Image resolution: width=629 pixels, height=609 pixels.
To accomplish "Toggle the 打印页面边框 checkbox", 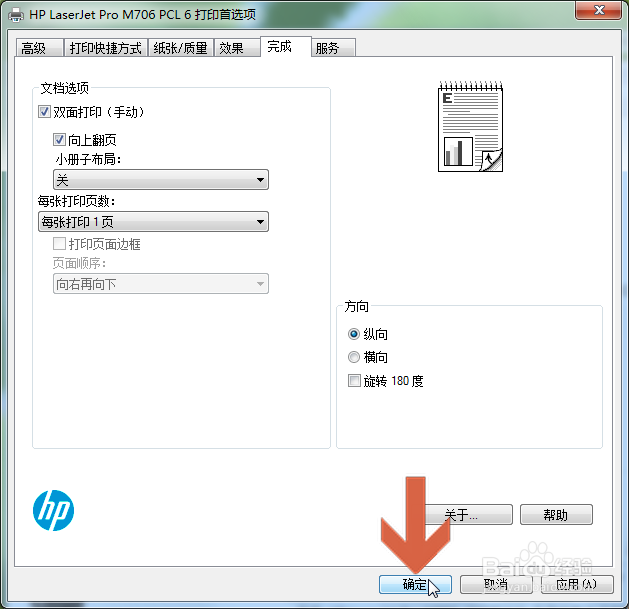I will 59,243.
